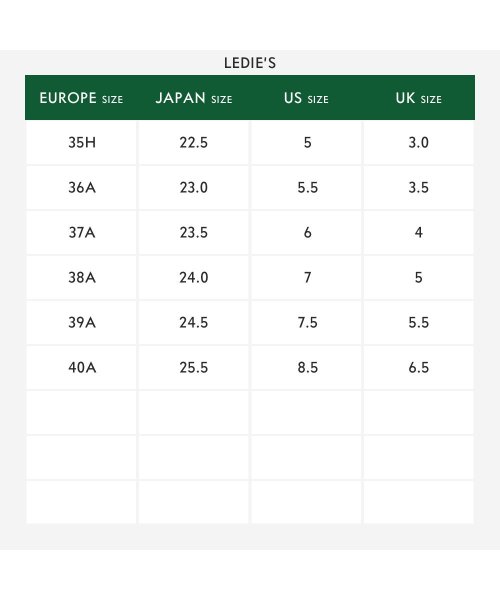Screen dimensions: 500x600
Task: Click the US size 7.5 cell
Action: (x=306, y=323)
